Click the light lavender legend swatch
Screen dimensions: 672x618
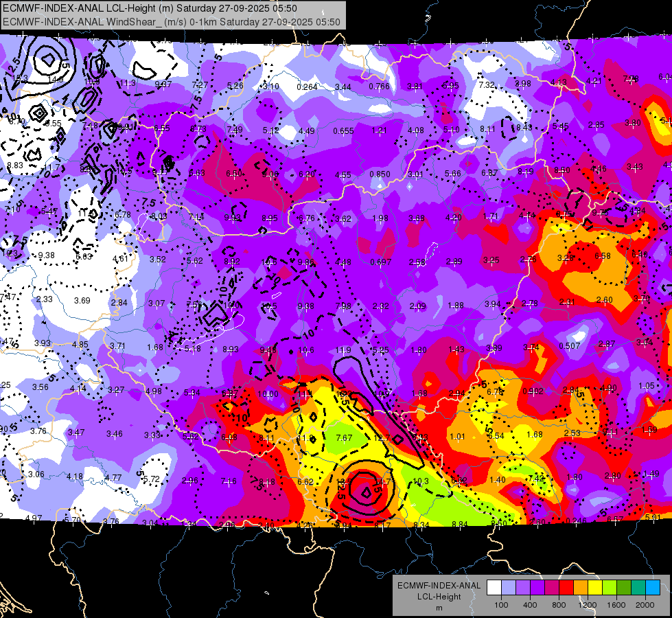pyautogui.click(x=509, y=588)
